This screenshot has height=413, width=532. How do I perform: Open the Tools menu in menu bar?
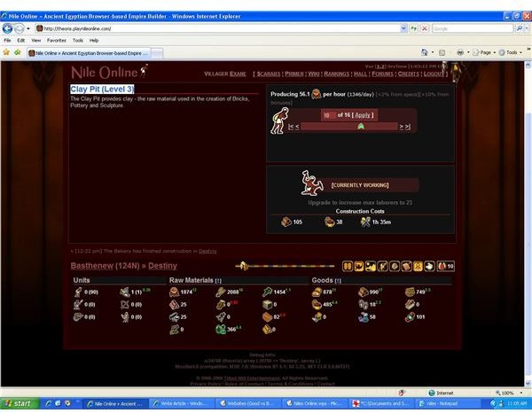(78, 41)
